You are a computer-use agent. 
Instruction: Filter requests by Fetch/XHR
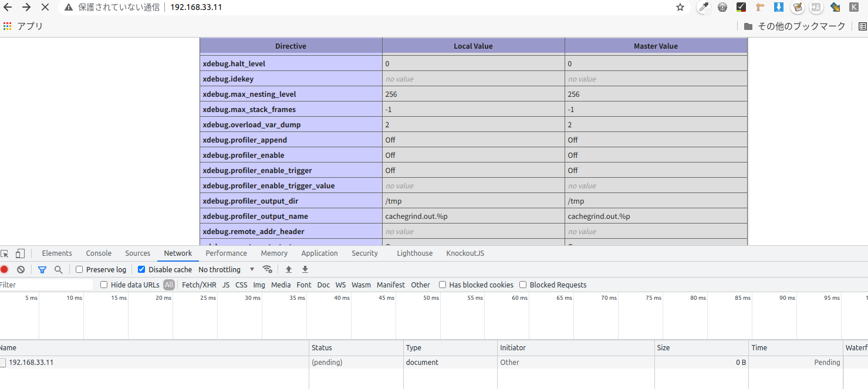[198, 285]
